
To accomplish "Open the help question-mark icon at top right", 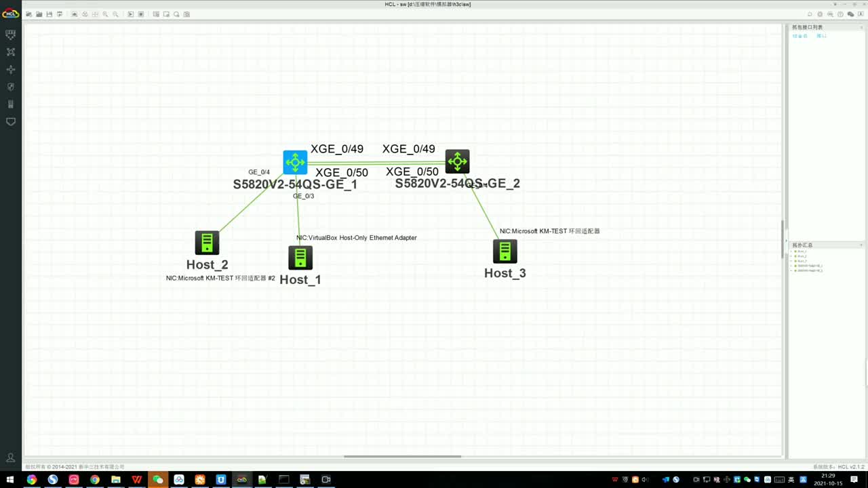I will point(840,14).
